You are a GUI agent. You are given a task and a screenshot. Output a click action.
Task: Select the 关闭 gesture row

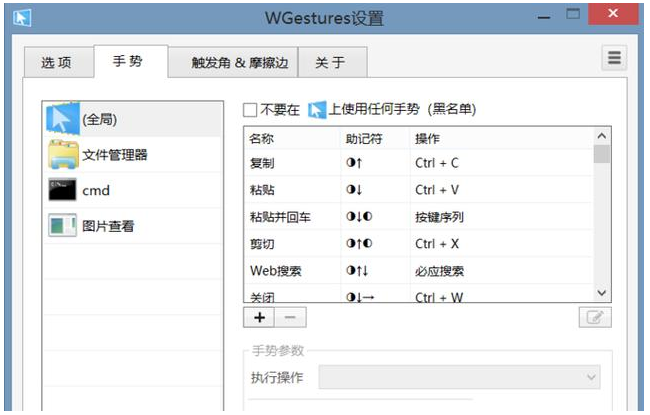pyautogui.click(x=419, y=295)
